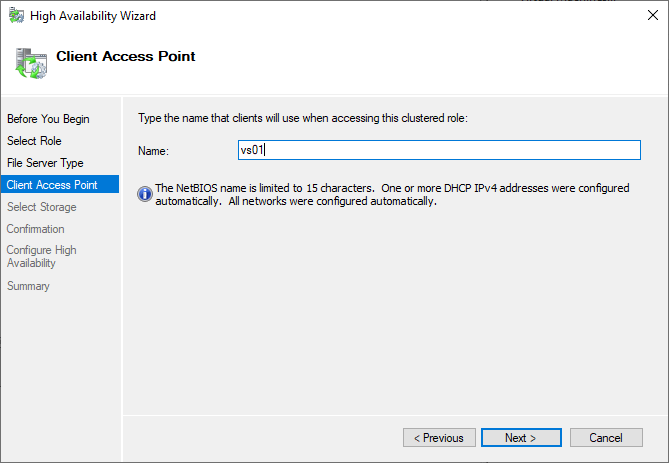Image resolution: width=669 pixels, height=463 pixels.
Task: Go back with the Previous button
Action: click(x=439, y=438)
